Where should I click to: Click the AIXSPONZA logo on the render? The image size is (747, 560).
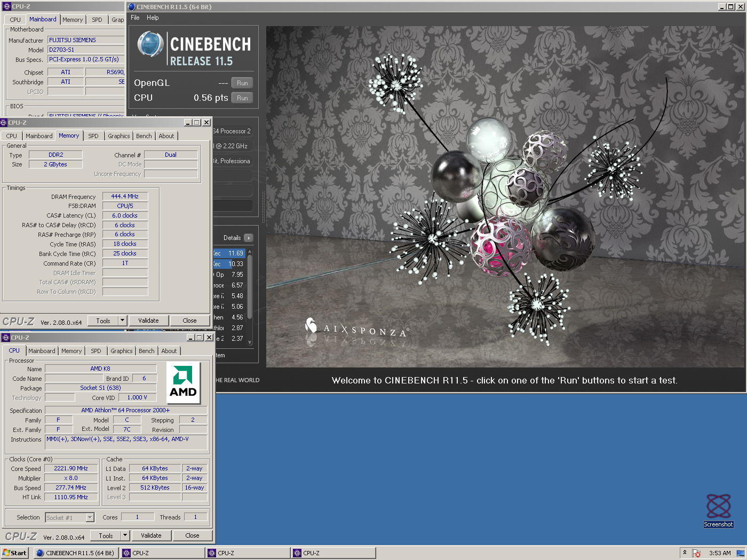tap(356, 328)
